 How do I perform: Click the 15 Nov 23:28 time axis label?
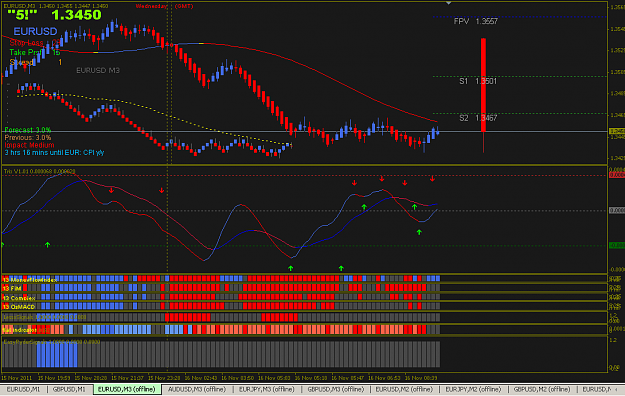pyautogui.click(x=164, y=378)
